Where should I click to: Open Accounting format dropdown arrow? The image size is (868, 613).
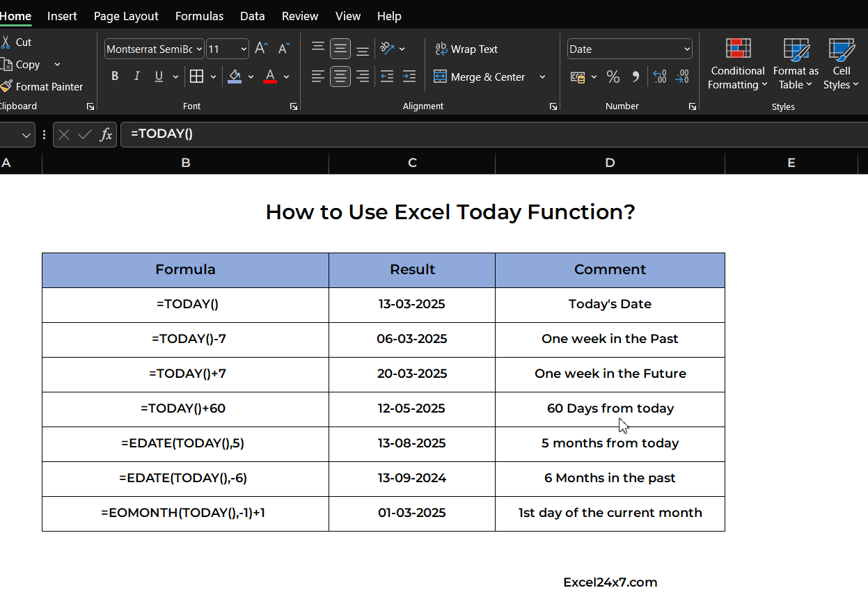pos(594,77)
